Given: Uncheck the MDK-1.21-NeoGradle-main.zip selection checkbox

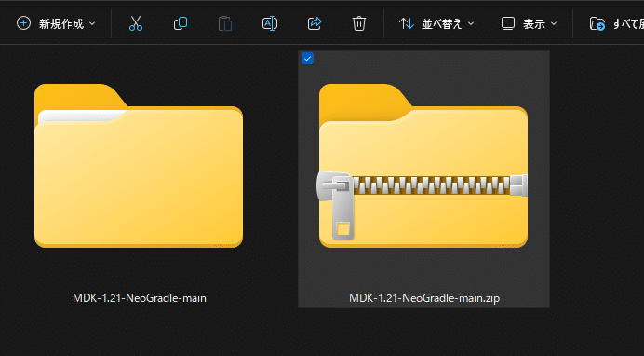Looking at the screenshot, I should pyautogui.click(x=307, y=59).
